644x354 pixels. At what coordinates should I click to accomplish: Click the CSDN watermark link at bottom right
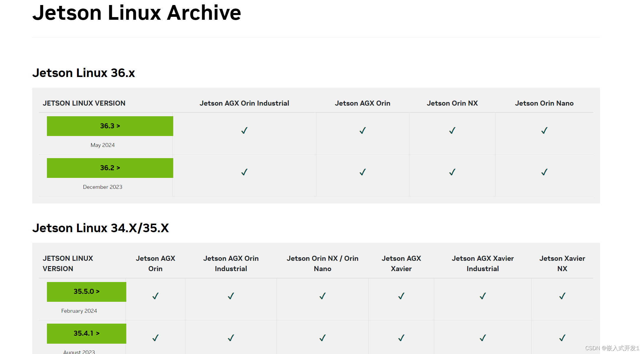[609, 348]
